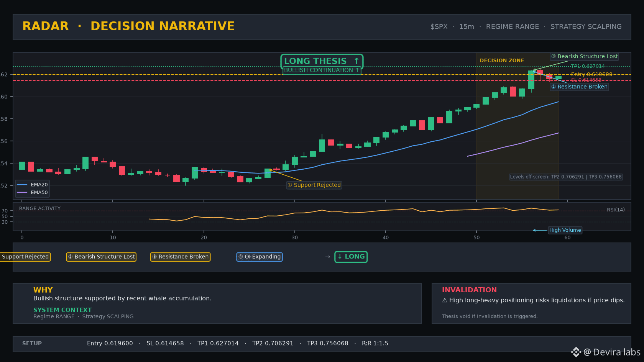Click Entry 0.619600 in the setup bar
The height and width of the screenshot is (362, 644).
pyautogui.click(x=110, y=343)
